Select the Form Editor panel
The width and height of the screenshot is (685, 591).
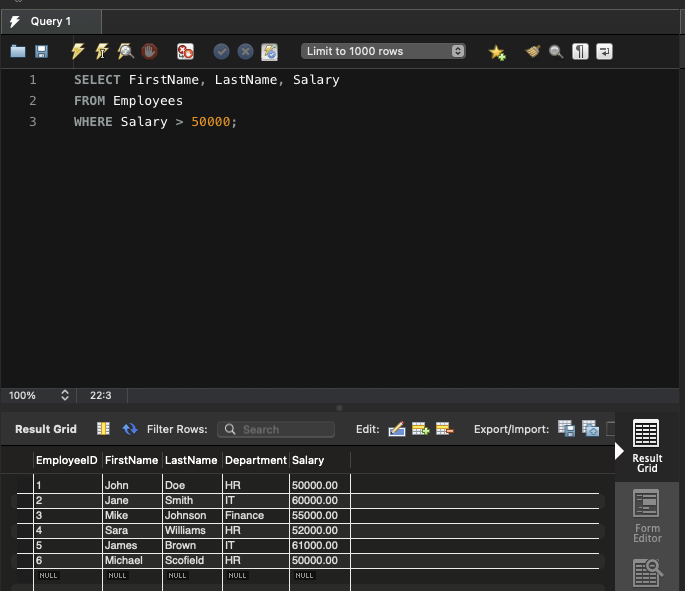pos(647,516)
